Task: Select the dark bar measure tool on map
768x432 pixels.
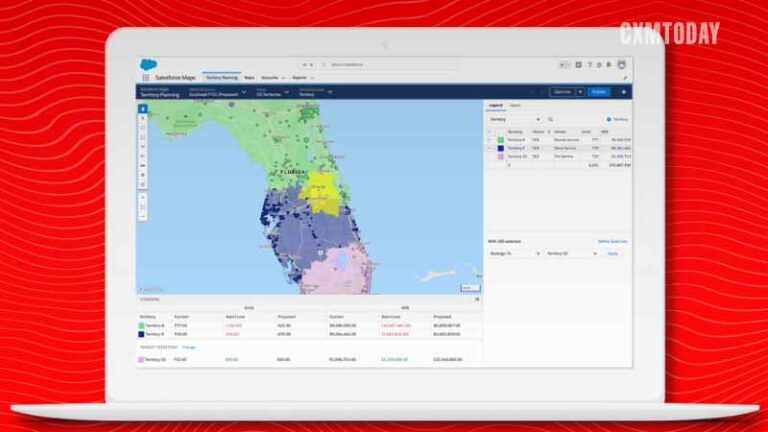Action: (x=143, y=166)
